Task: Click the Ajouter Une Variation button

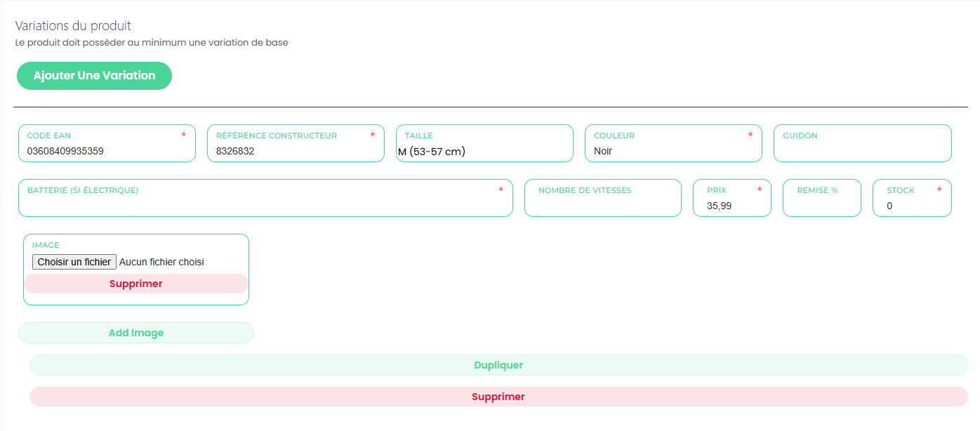Action: click(x=94, y=76)
